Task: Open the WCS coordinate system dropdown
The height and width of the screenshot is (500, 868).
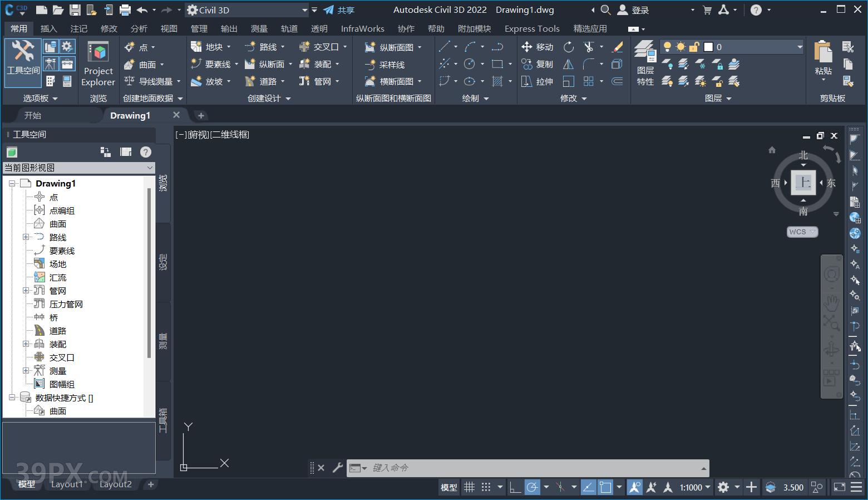Action: pyautogui.click(x=802, y=232)
